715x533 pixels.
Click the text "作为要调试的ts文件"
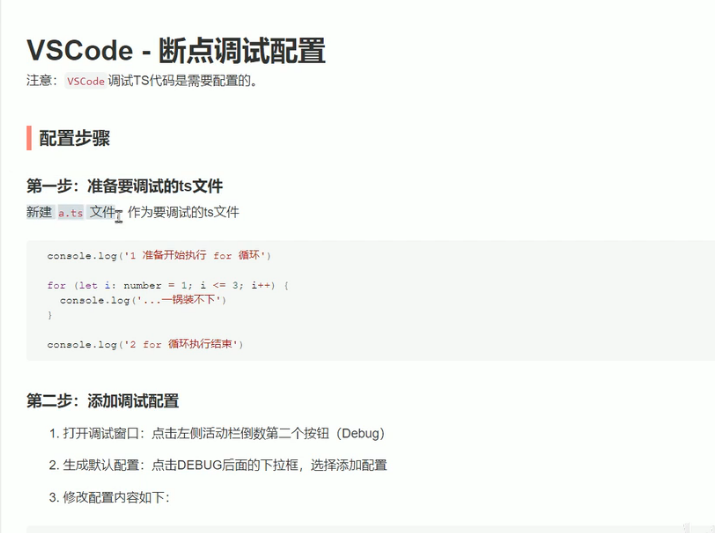point(183,212)
